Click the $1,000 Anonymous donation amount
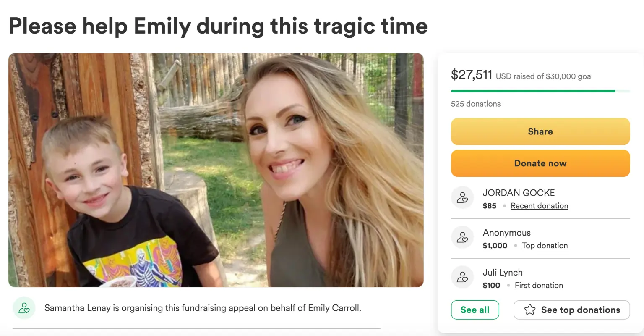The image size is (644, 336). pyautogui.click(x=495, y=246)
